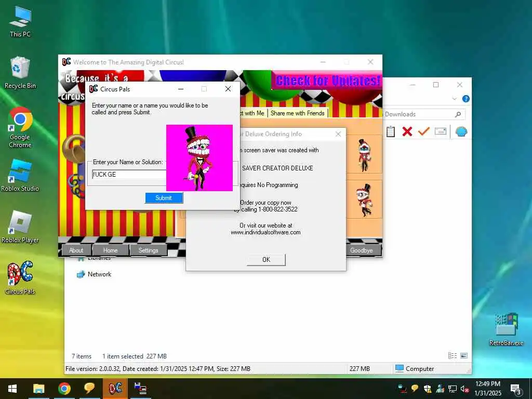532x399 pixels.
Task: Click top Caine character thumbnail in list
Action: point(364,154)
